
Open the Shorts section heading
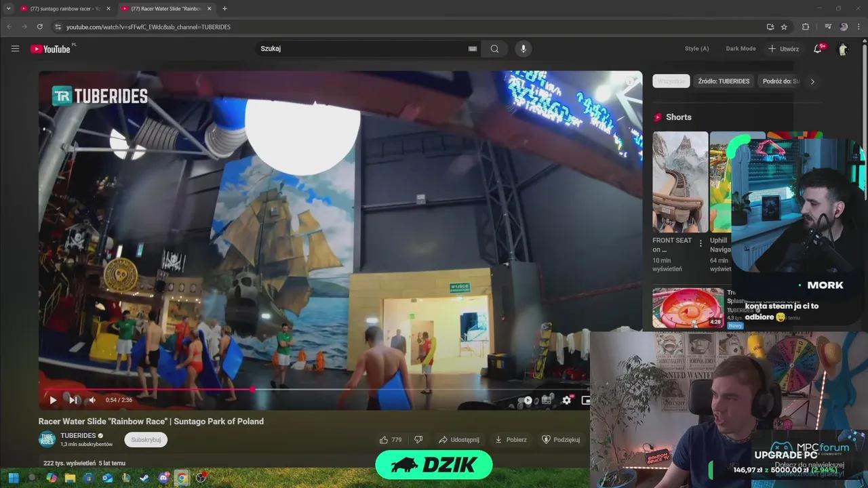point(678,117)
